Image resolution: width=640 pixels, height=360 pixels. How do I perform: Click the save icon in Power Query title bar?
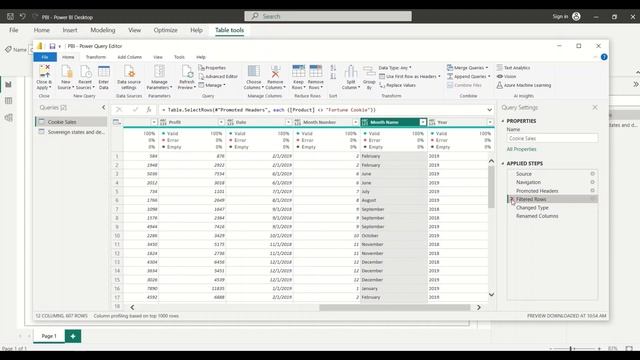click(52, 46)
